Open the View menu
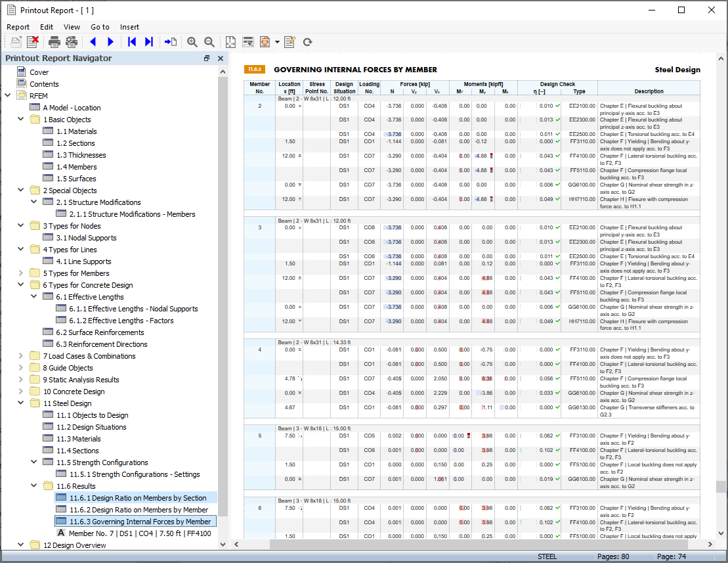This screenshot has height=563, width=728. (x=72, y=27)
